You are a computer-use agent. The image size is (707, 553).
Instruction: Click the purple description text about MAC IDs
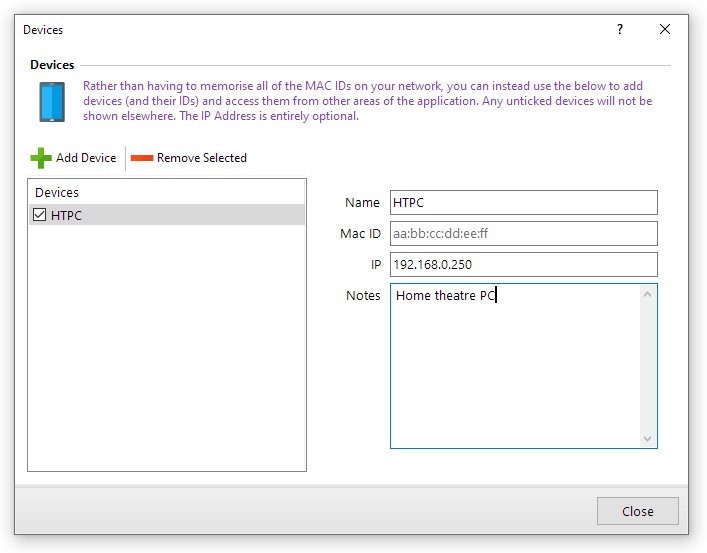click(367, 101)
